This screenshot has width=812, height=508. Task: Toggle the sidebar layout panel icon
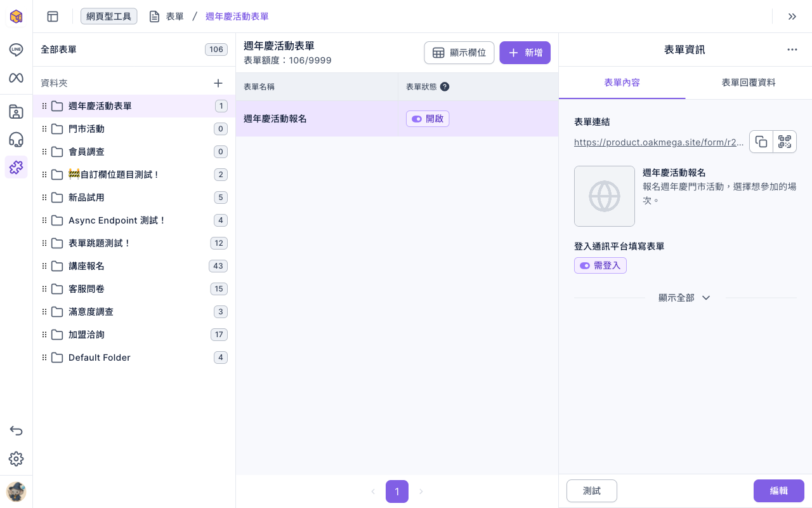point(53,17)
